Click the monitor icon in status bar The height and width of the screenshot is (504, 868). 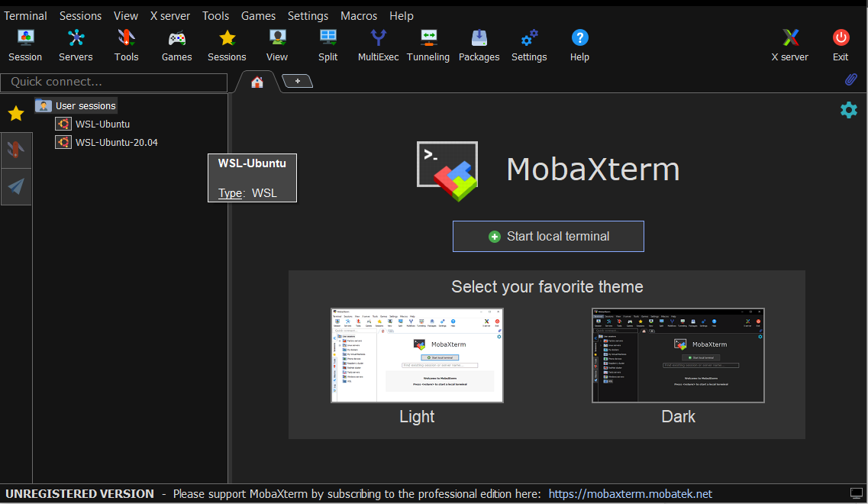(857, 493)
